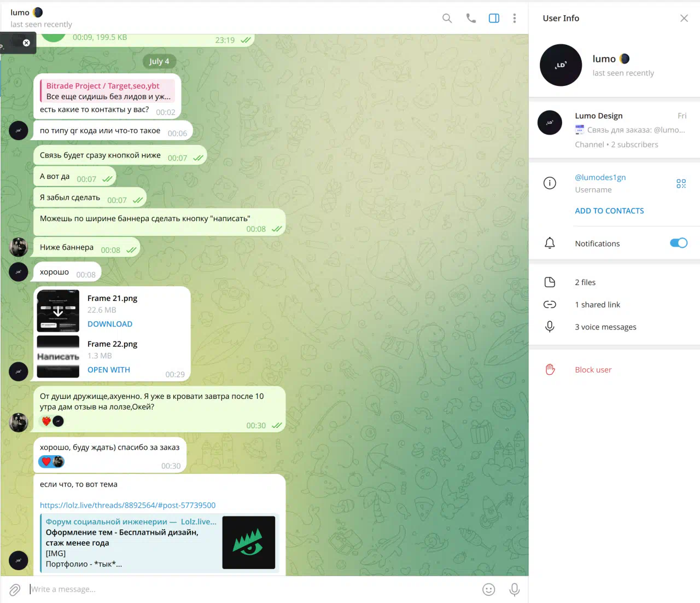Show QR code for @lumodes1gn username
The image size is (700, 603).
point(681,183)
